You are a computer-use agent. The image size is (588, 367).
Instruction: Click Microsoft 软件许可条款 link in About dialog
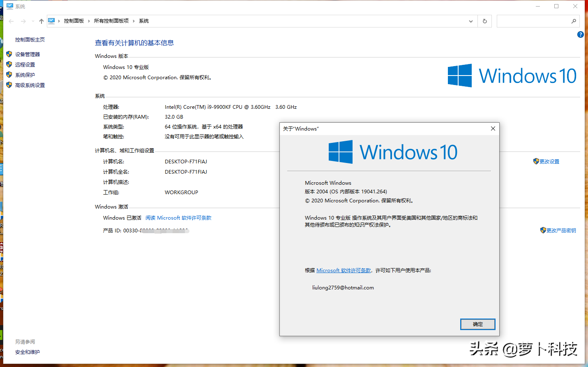click(344, 271)
